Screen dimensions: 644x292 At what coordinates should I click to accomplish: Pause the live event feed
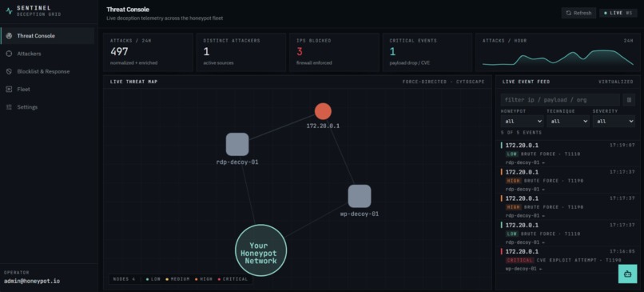click(629, 100)
